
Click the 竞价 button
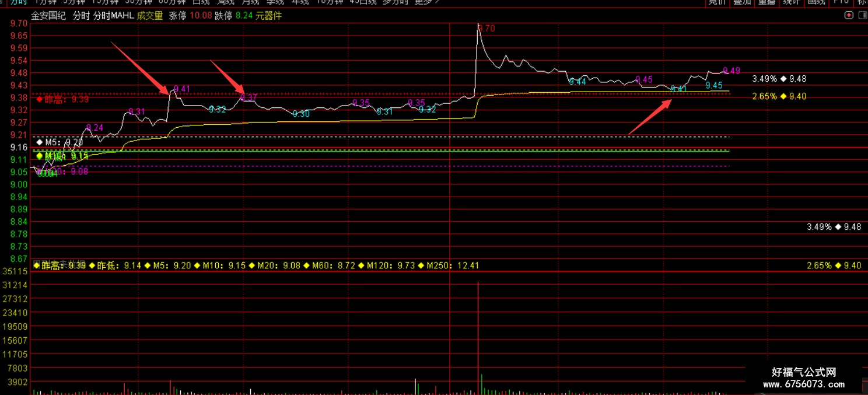pos(717,2)
